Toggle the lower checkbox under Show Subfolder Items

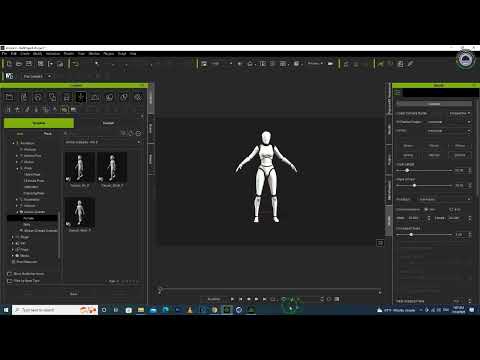(9, 281)
